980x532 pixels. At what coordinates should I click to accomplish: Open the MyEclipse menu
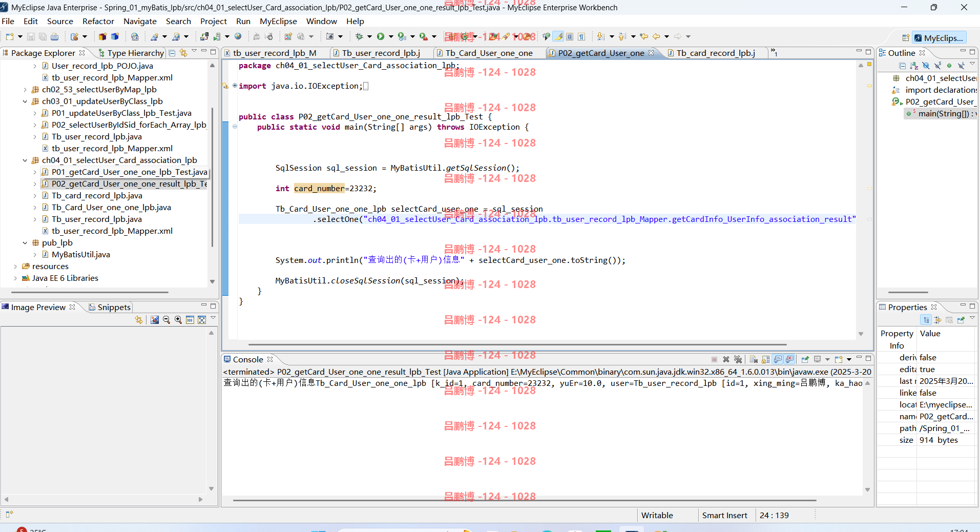click(278, 21)
